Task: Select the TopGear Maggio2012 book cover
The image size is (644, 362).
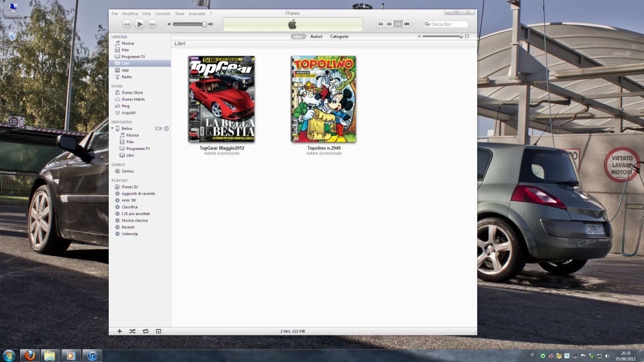Action: coord(222,99)
